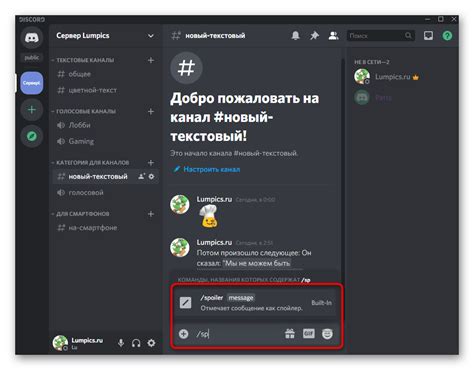474x370 pixels.
Task: Open the #на-смартфоне channel
Action: coord(105,228)
